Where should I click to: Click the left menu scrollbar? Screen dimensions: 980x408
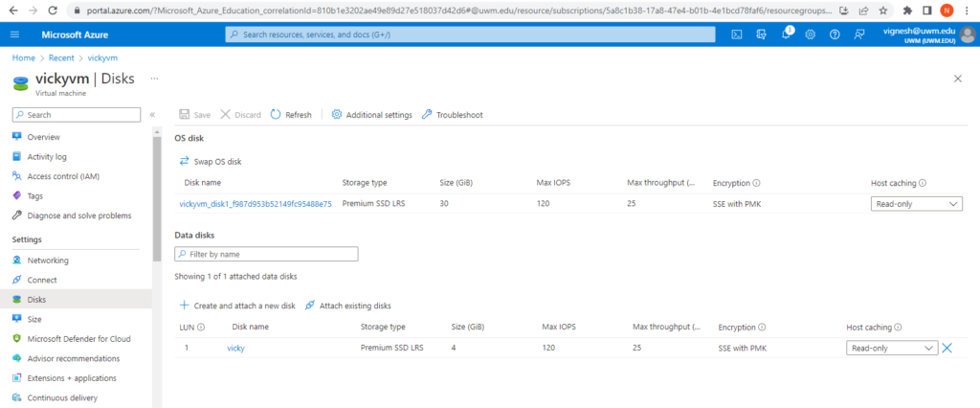157,197
